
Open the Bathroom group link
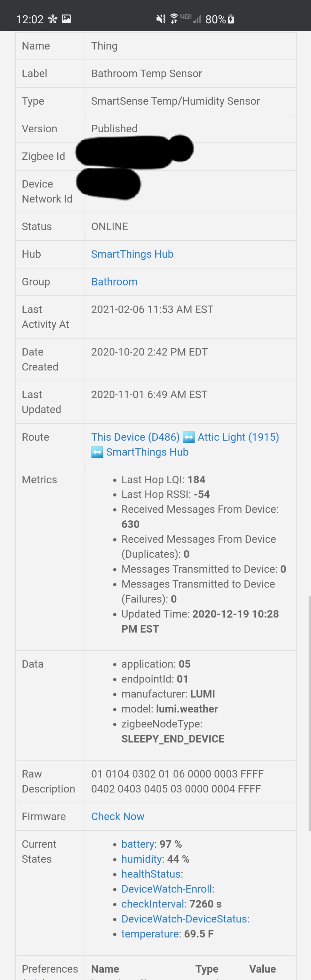tap(114, 282)
